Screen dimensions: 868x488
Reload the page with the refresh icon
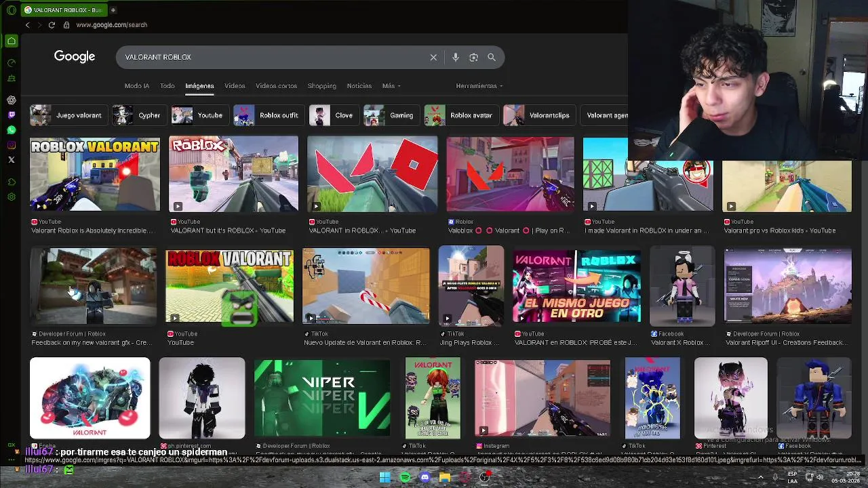coord(52,25)
